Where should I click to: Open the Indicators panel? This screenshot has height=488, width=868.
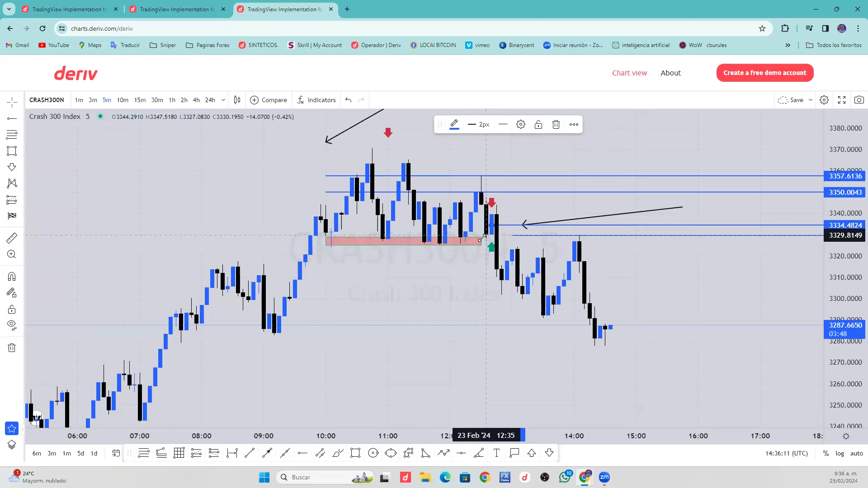[316, 100]
